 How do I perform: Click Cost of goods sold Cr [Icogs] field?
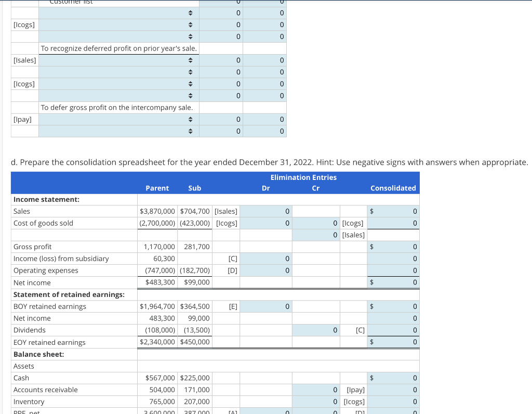(x=316, y=223)
